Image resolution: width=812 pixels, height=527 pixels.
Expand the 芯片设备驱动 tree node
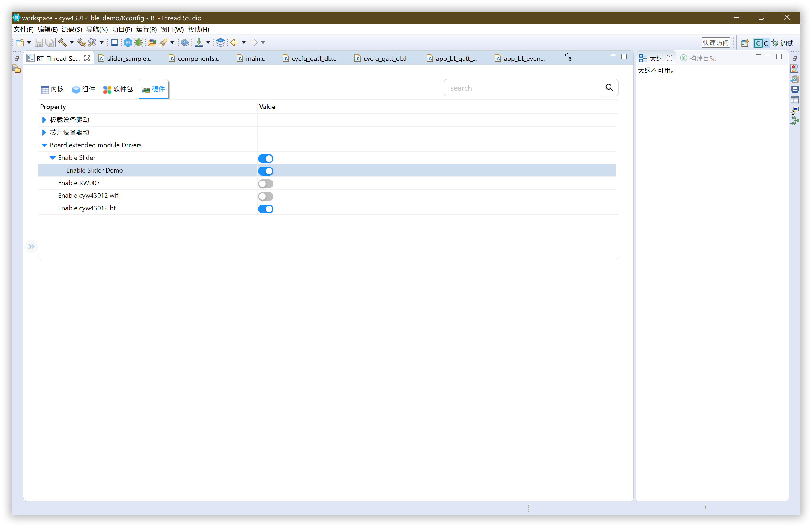44,132
